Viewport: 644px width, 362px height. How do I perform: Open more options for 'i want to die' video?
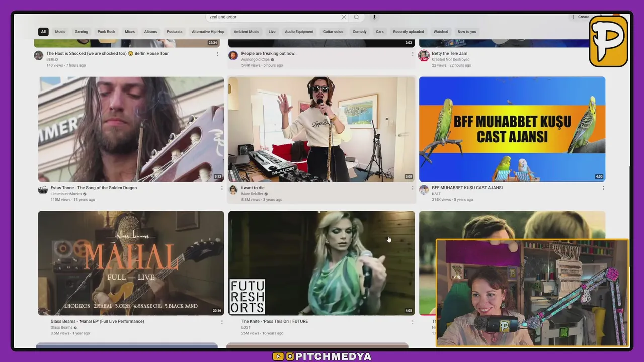pos(413,188)
